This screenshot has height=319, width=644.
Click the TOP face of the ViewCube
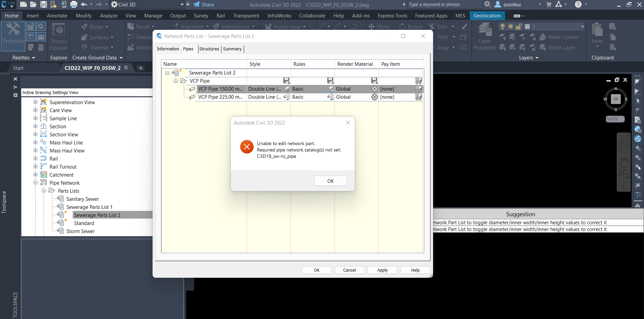(615, 99)
